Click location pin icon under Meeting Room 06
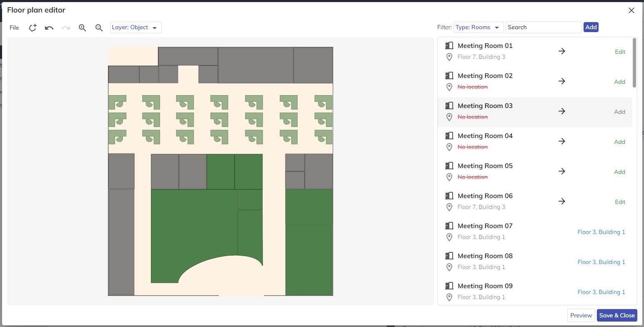 [x=449, y=207]
